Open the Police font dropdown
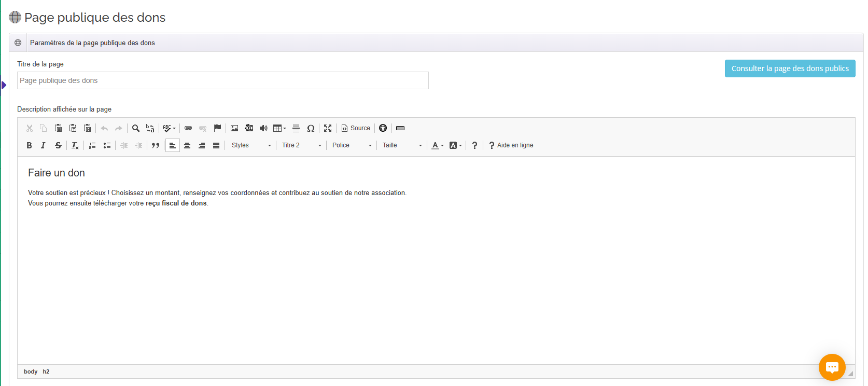This screenshot has height=386, width=868. point(352,145)
